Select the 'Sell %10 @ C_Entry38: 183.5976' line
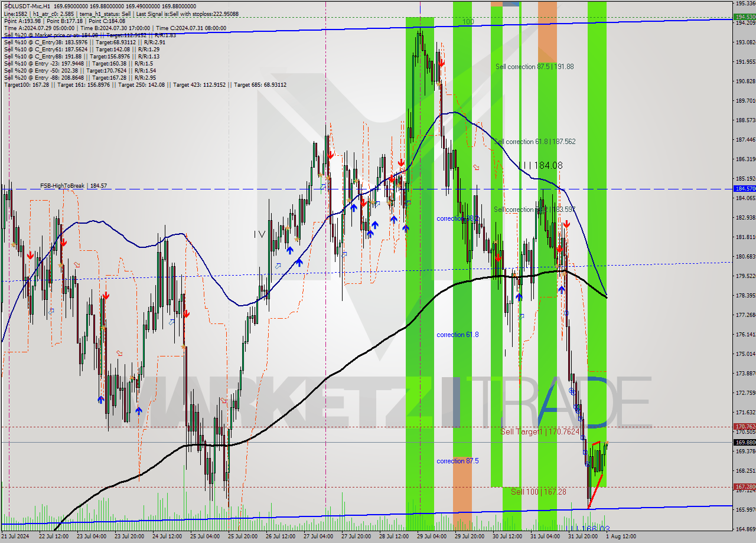The width and height of the screenshot is (756, 543). (84, 42)
